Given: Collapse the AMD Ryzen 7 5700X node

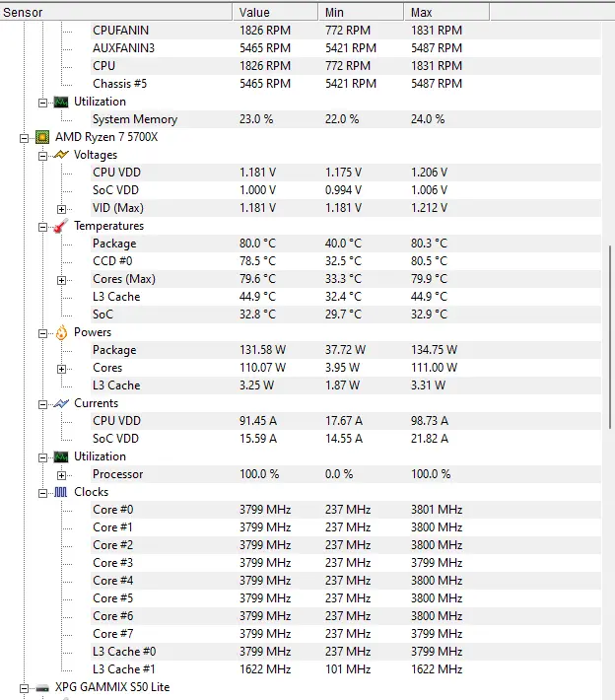Looking at the screenshot, I should click(24, 138).
